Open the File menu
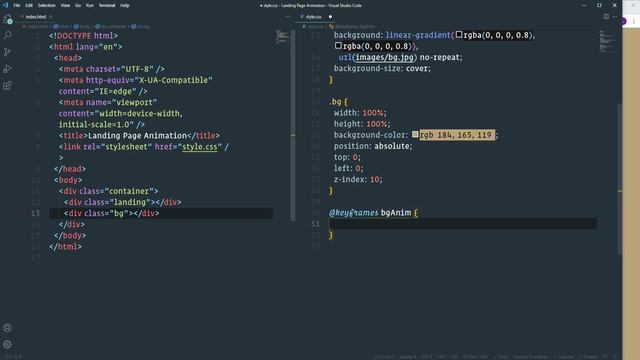 (17, 5)
